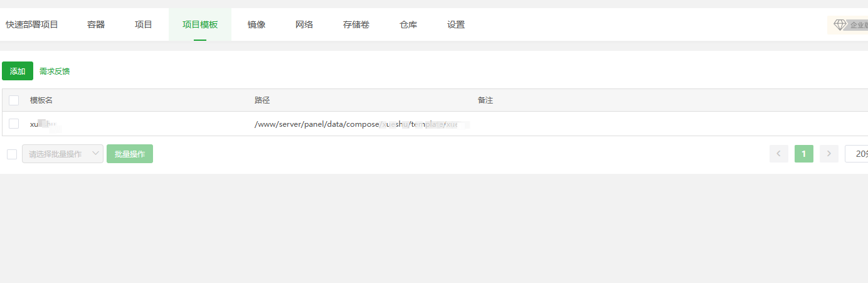Open the 设置 tab
868x283 pixels.
pos(456,25)
